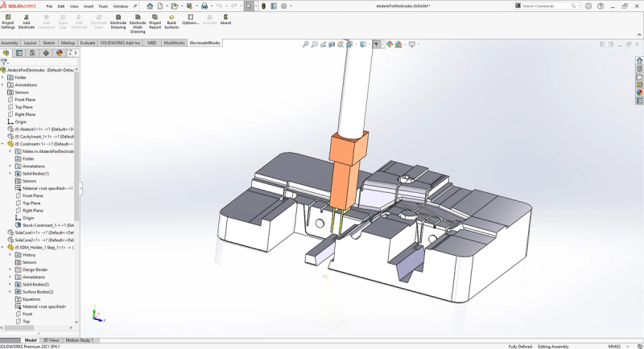Generate the Project Report

pos(155,22)
